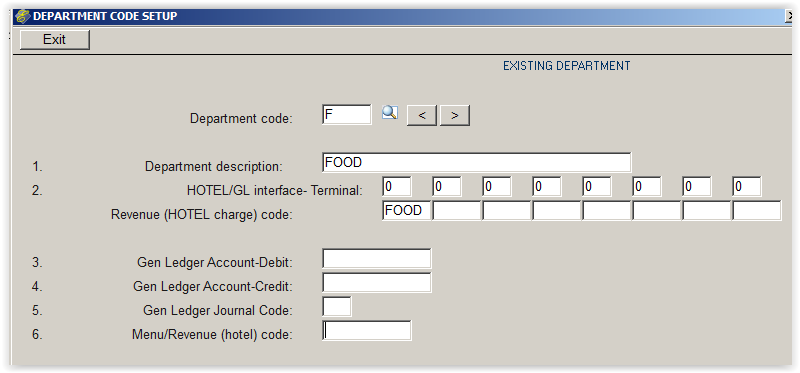Click the 'Gen Ledger Journal Code:' label
This screenshot has height=373, width=800.
(218, 310)
